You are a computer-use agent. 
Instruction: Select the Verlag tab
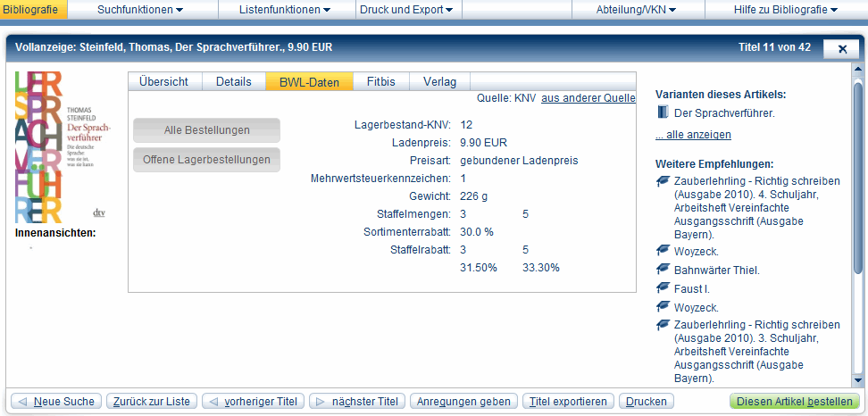(x=440, y=82)
